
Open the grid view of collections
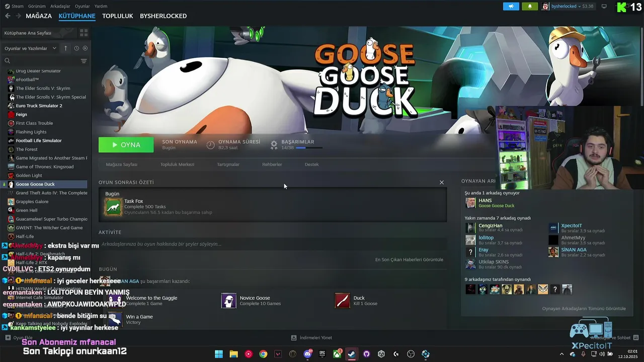(x=84, y=33)
